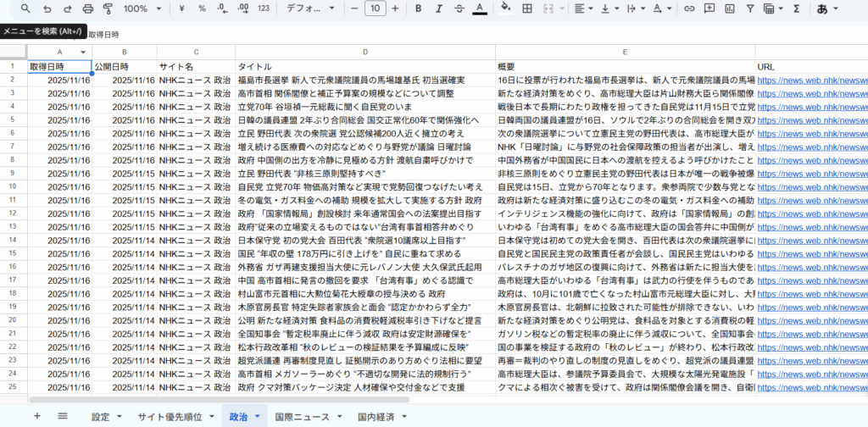Click the undo arrow icon
868x427 pixels.
(47, 8)
